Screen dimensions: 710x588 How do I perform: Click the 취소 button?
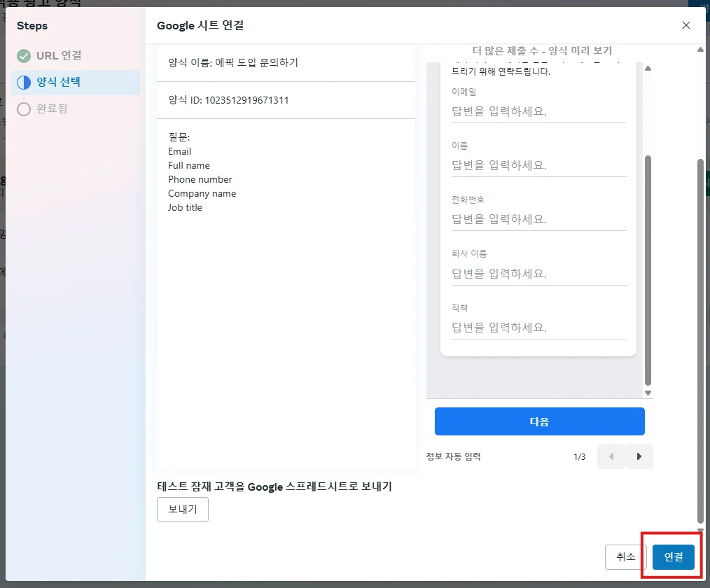[x=626, y=556]
